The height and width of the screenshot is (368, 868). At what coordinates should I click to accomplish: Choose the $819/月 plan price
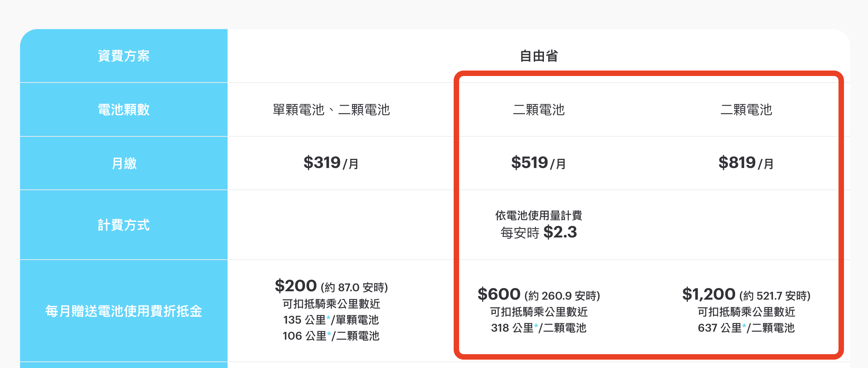tap(746, 163)
